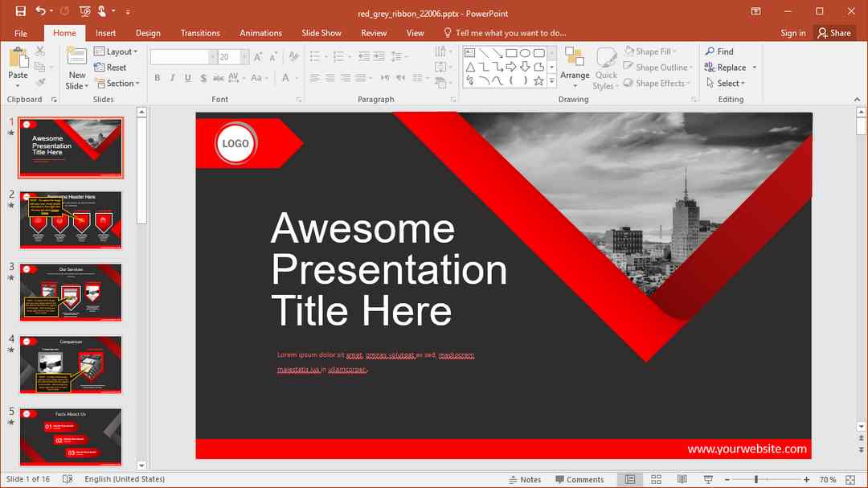
Task: Toggle bold formatting
Action: pyautogui.click(x=158, y=78)
